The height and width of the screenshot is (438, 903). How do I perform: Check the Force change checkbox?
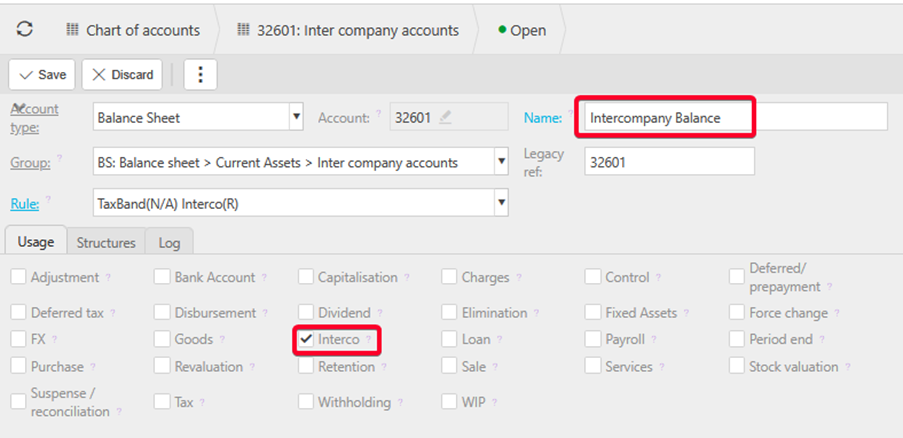(x=736, y=313)
